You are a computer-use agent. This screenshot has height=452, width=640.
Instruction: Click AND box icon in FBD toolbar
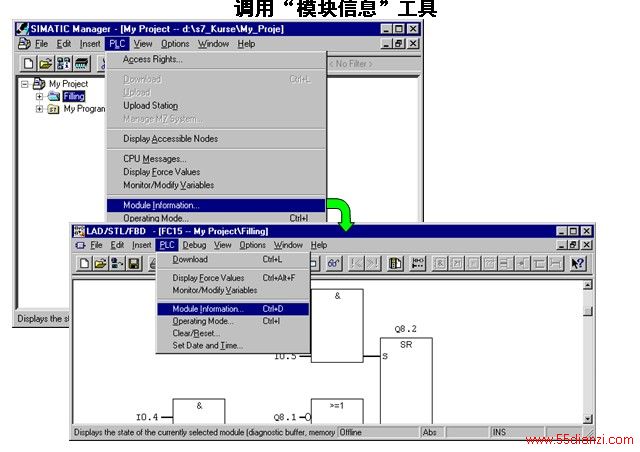click(x=440, y=263)
